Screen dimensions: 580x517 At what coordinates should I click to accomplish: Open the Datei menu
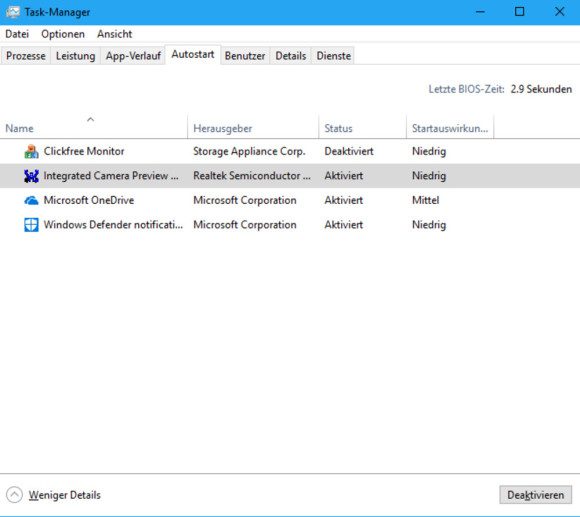pos(17,34)
